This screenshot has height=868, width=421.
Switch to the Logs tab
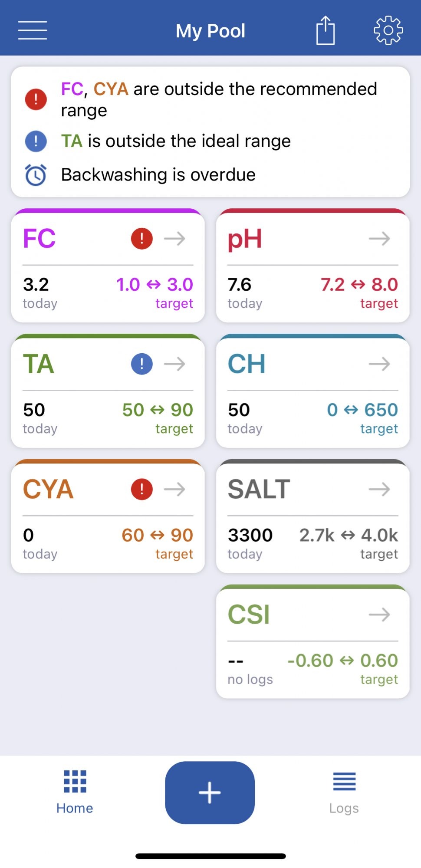[x=344, y=792]
